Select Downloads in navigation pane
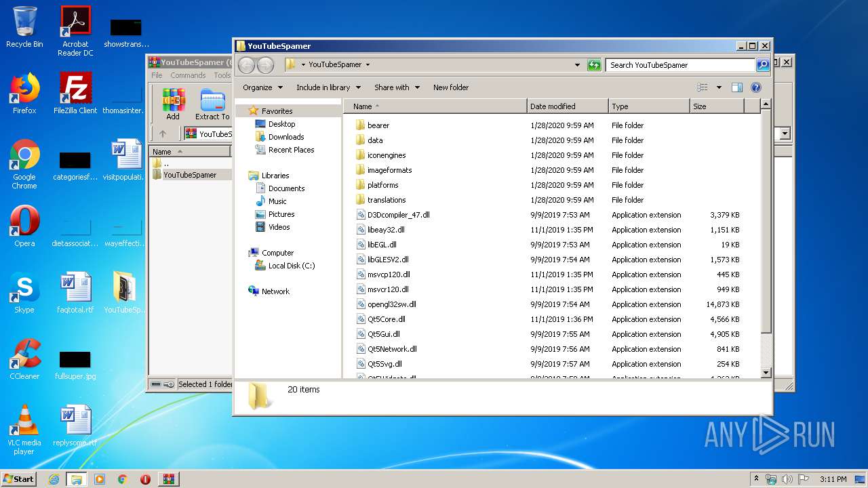Screen dimensions: 868x488 point(285,137)
